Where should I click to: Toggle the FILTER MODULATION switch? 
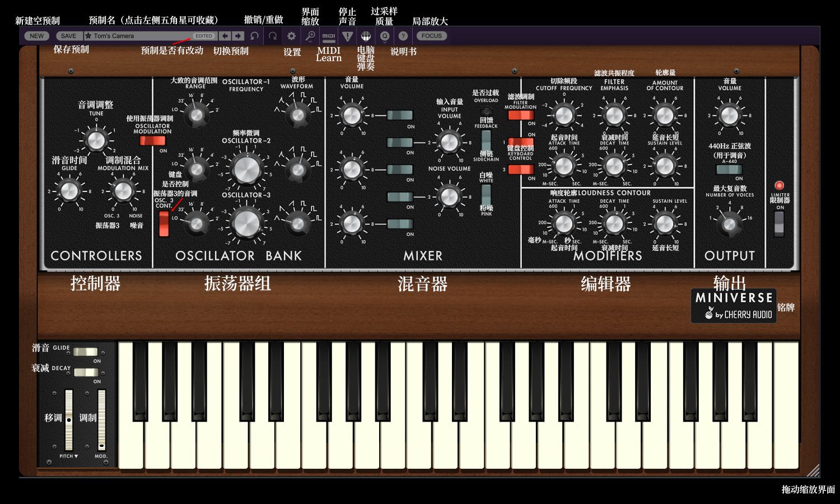pos(520,115)
